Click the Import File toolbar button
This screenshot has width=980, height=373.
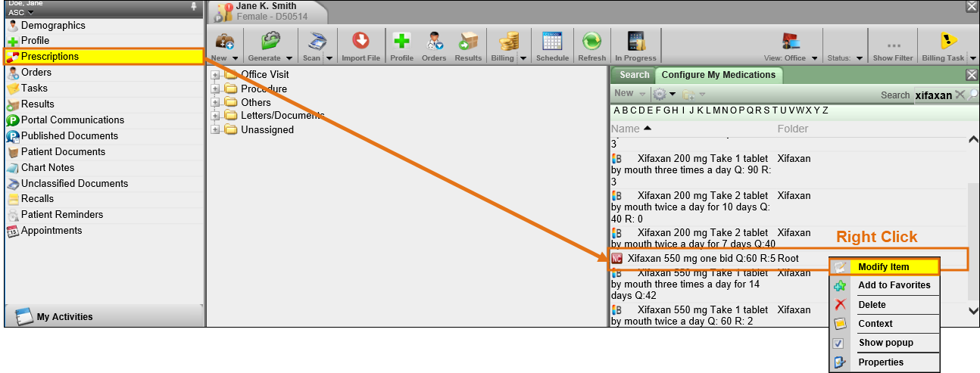pos(360,46)
